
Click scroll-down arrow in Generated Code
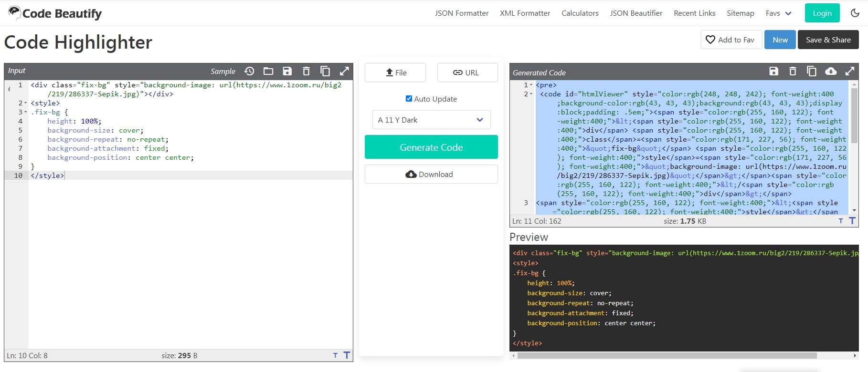click(854, 210)
